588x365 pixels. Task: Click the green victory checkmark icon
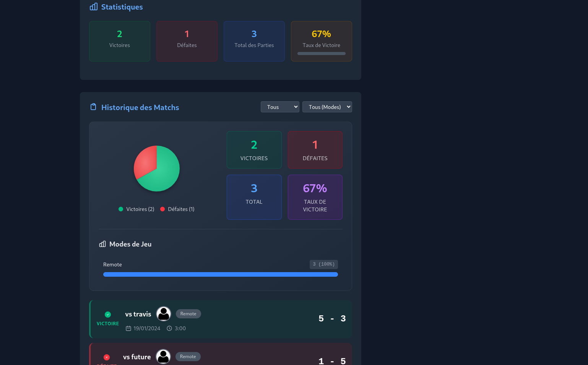pos(108,315)
